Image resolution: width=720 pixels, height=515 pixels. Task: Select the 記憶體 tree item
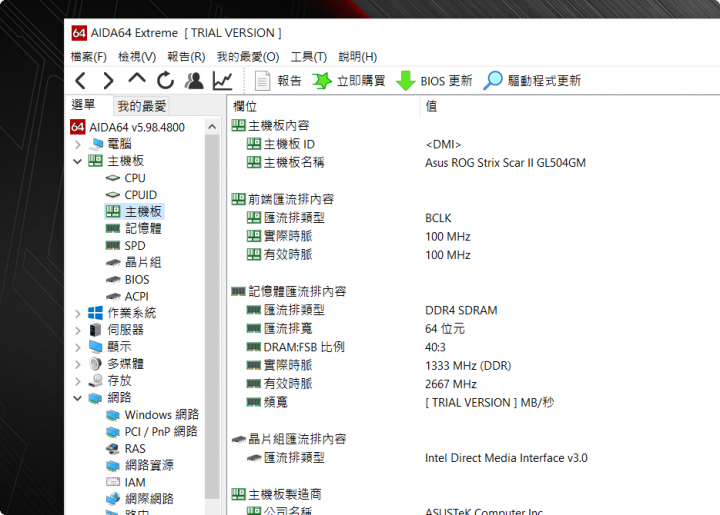(134, 229)
